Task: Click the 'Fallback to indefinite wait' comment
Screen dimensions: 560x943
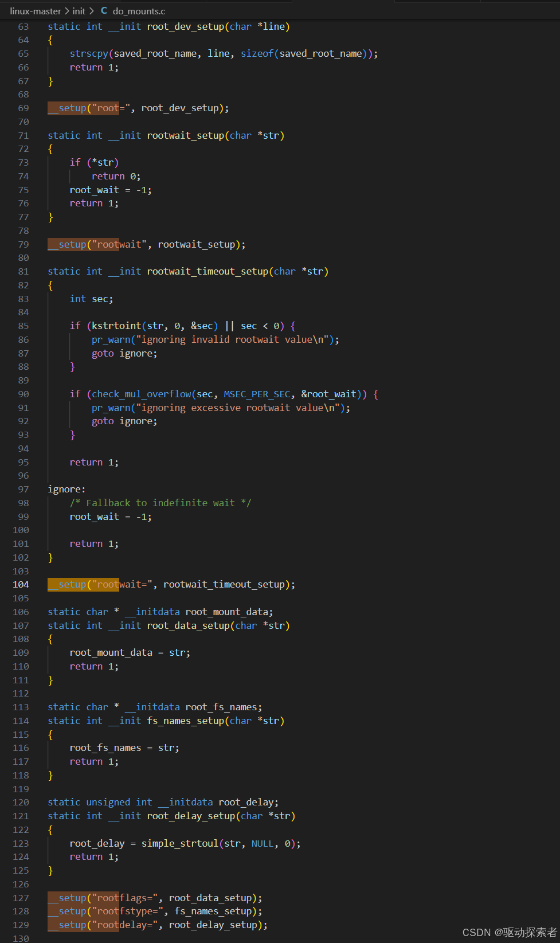Action: click(x=160, y=503)
